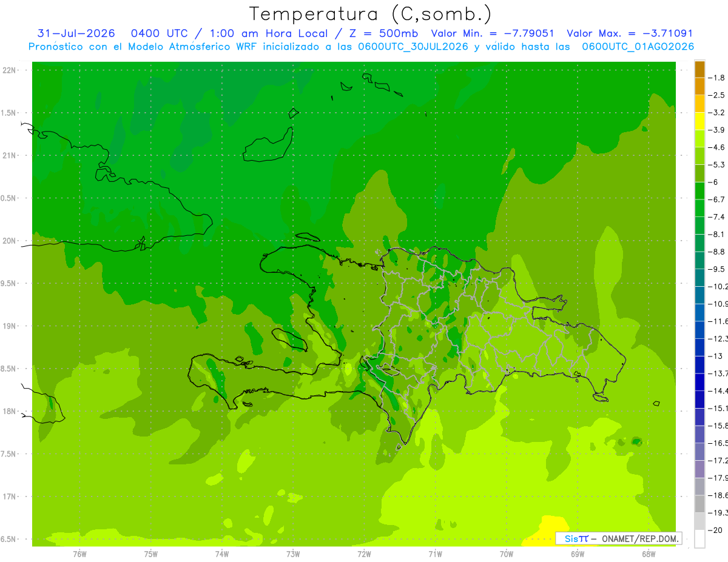
Task: Click the '-18.6' colorbar label
Action: pos(719,495)
